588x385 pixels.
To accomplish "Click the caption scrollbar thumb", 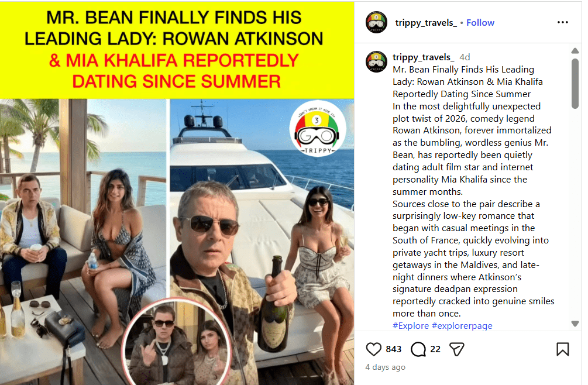I will [x=575, y=83].
